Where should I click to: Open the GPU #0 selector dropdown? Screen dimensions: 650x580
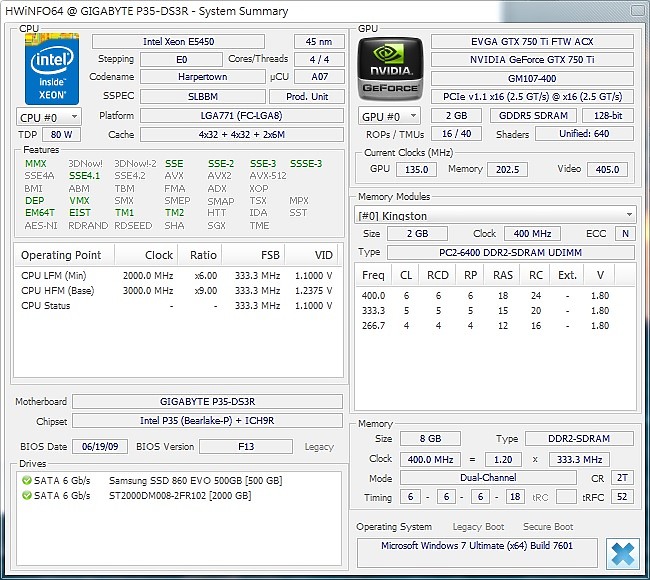click(389, 116)
